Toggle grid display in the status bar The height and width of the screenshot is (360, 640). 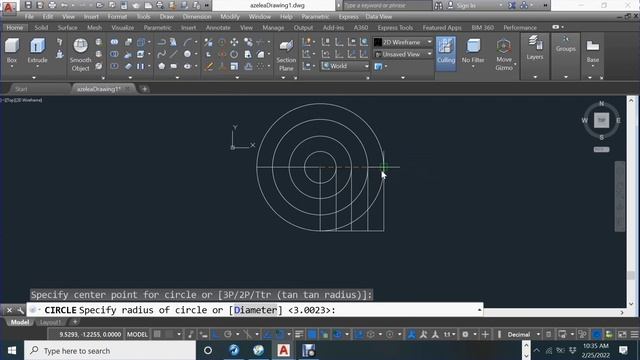[157, 334]
